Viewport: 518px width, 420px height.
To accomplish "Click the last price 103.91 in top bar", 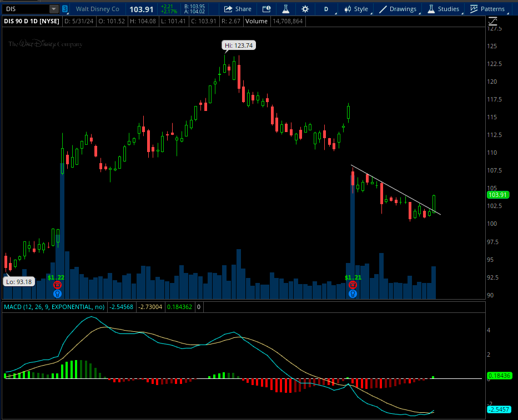I will point(142,9).
